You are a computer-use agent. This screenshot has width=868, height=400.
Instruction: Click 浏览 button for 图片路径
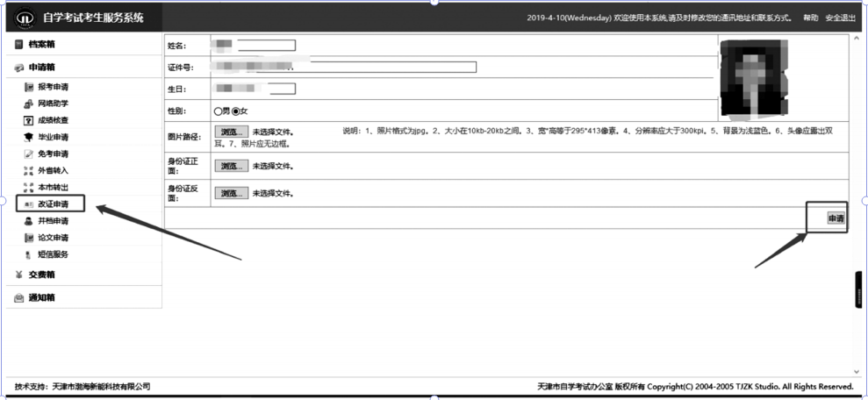tap(231, 132)
